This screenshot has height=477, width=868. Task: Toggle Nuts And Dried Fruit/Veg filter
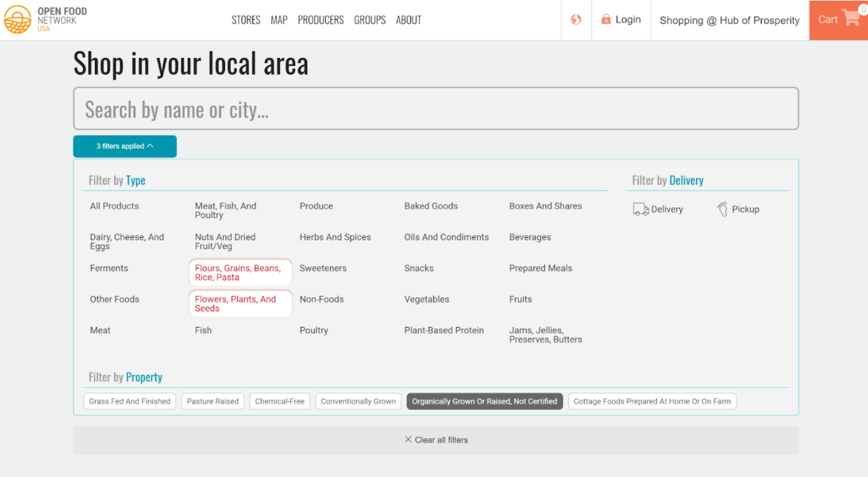(x=225, y=242)
